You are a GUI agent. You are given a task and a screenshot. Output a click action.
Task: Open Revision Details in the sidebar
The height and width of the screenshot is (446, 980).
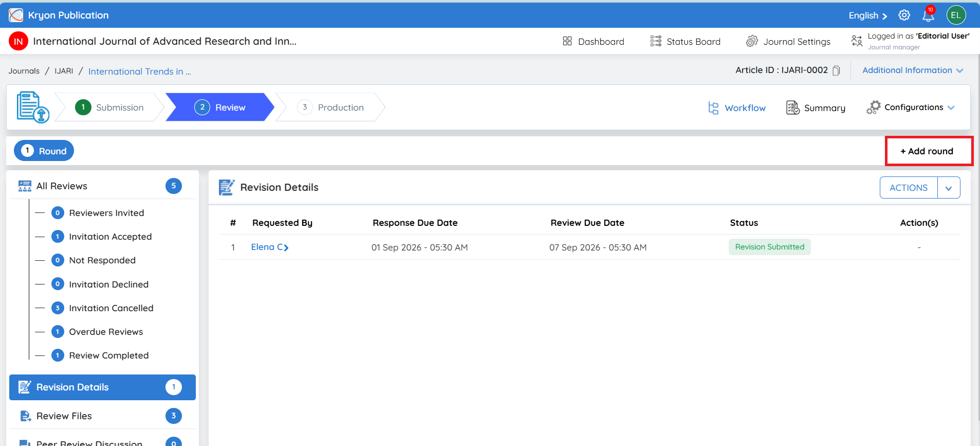click(102, 387)
